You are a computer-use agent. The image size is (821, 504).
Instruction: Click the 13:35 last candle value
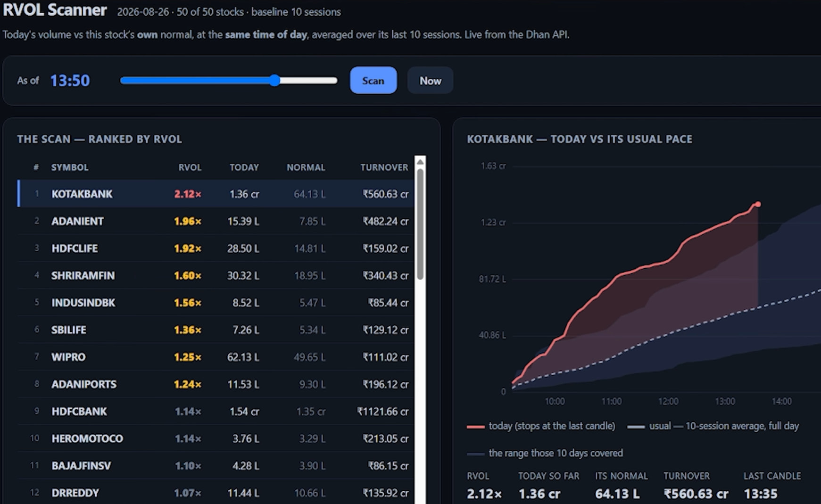761,494
